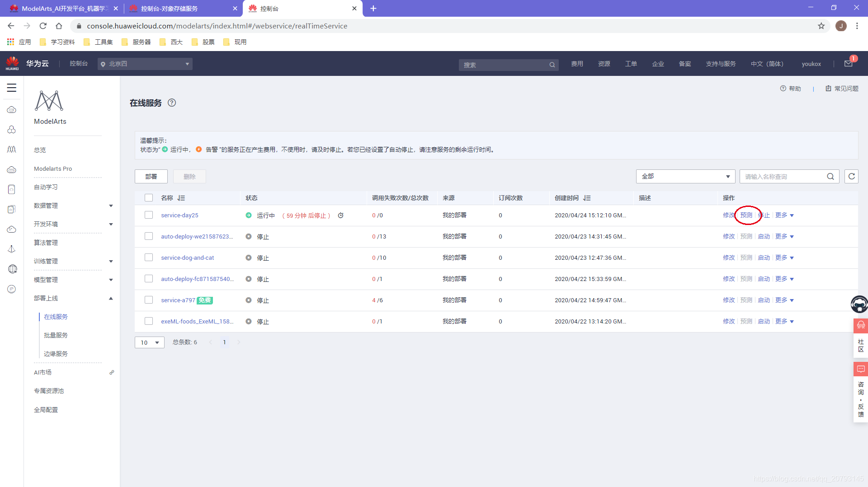Open the exeML-foods_ExeML_158 service link

197,321
